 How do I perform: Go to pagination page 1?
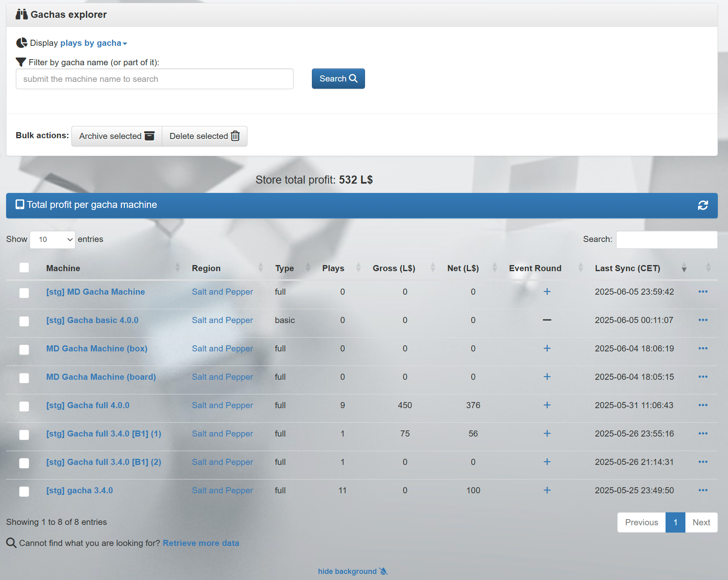click(x=675, y=522)
